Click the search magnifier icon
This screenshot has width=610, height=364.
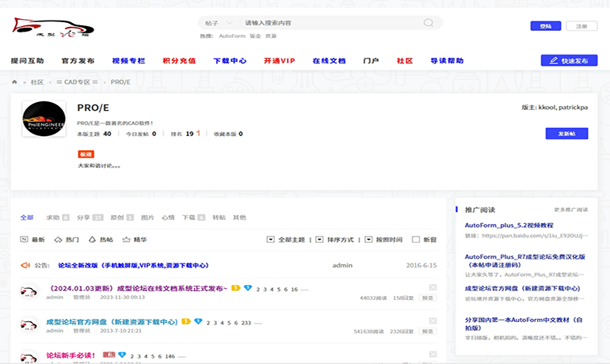pyautogui.click(x=429, y=23)
